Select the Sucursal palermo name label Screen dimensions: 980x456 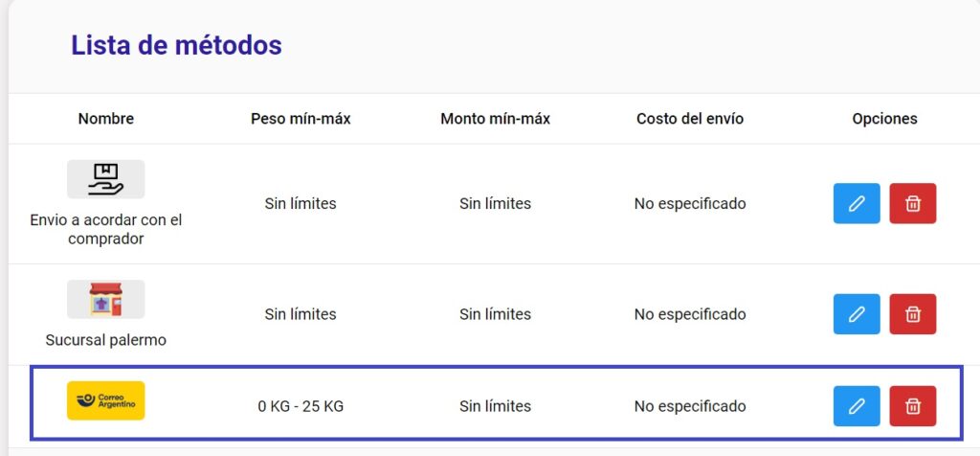[x=105, y=341]
